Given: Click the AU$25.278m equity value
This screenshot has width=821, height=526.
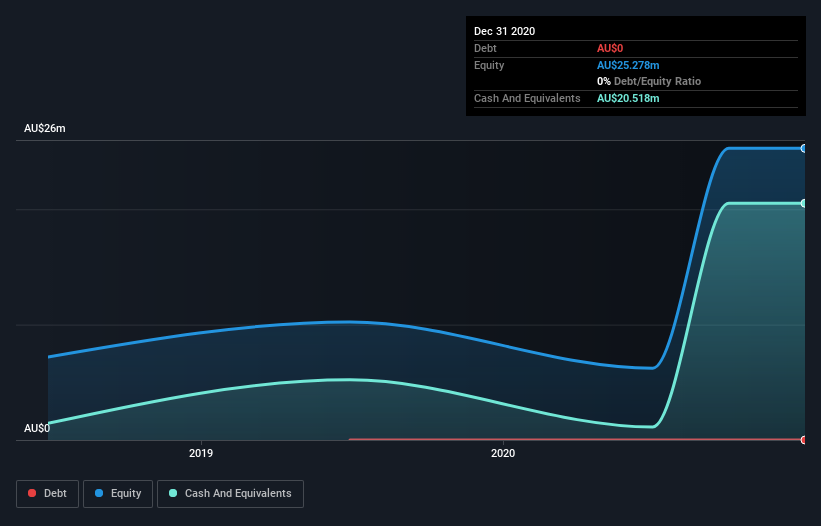Looking at the screenshot, I should pyautogui.click(x=628, y=65).
